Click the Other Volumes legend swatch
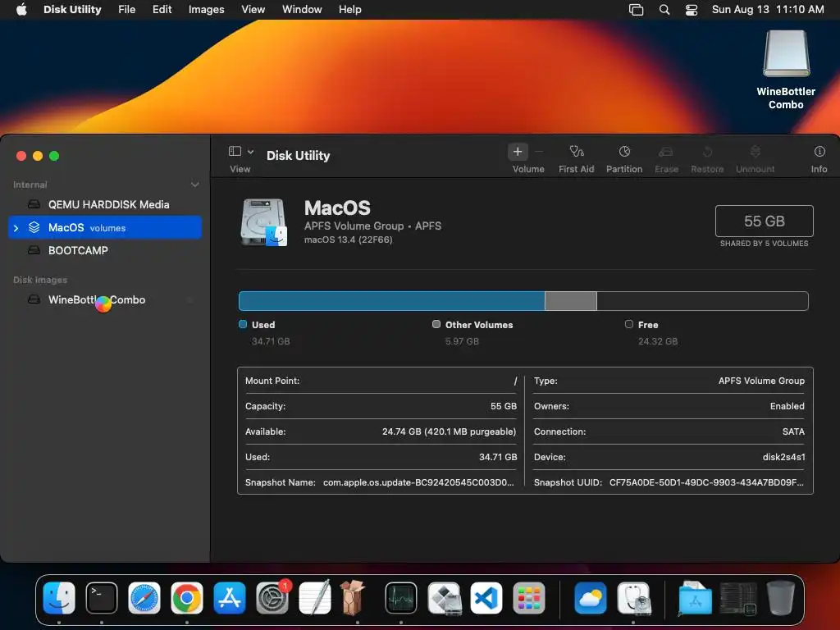The width and height of the screenshot is (840, 630). click(x=436, y=324)
